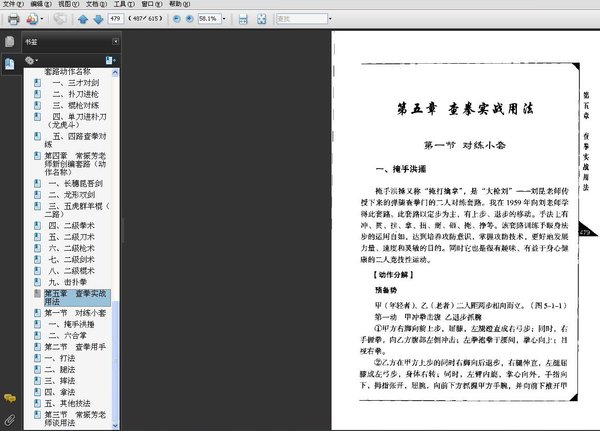Image resolution: width=600 pixels, height=431 pixels.
Task: Click the undo/previous view grayed icon in toolbar
Action: point(60,19)
